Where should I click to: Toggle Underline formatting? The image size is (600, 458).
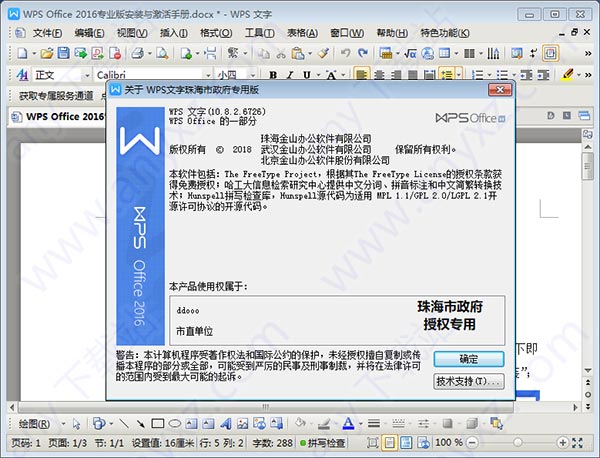pyautogui.click(x=307, y=75)
